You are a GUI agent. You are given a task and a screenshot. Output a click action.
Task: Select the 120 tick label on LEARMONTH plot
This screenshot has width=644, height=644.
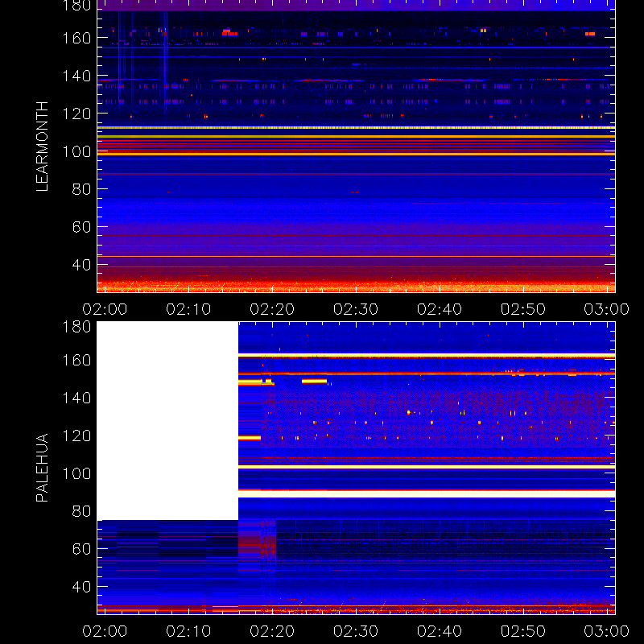(x=76, y=114)
